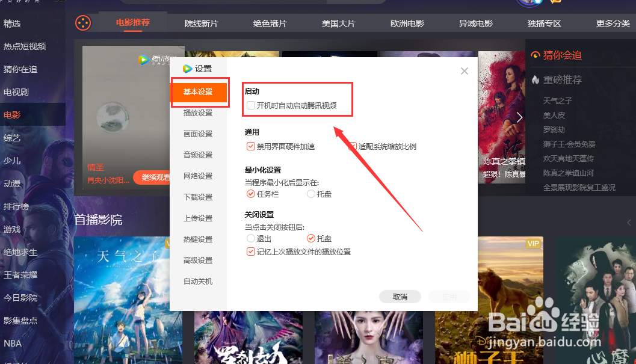Switch to 电影推荐 top tab
The image size is (636, 364).
(x=132, y=23)
